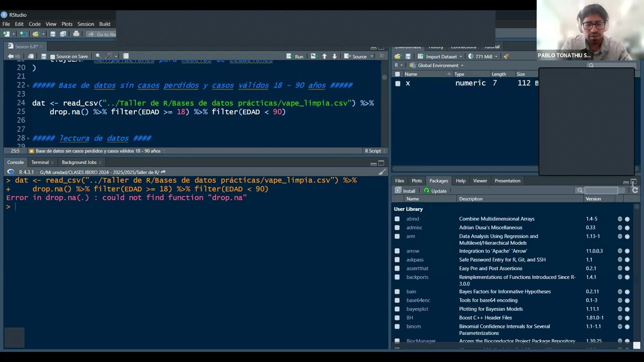The image size is (644, 362).
Task: Open the 771 MiB memory usage dropdown
Action: pyautogui.click(x=483, y=56)
